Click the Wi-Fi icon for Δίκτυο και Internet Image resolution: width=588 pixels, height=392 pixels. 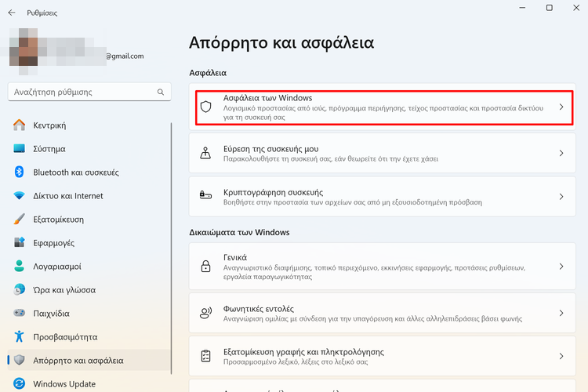(19, 195)
